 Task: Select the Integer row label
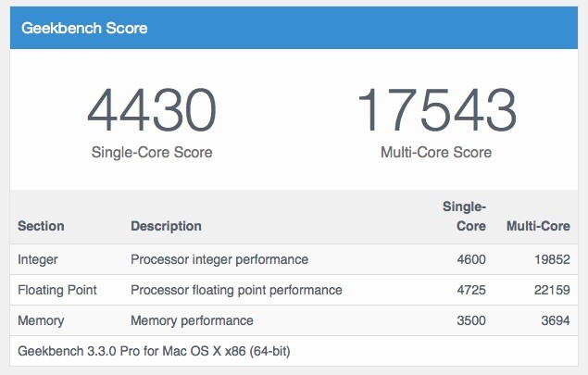coord(40,259)
